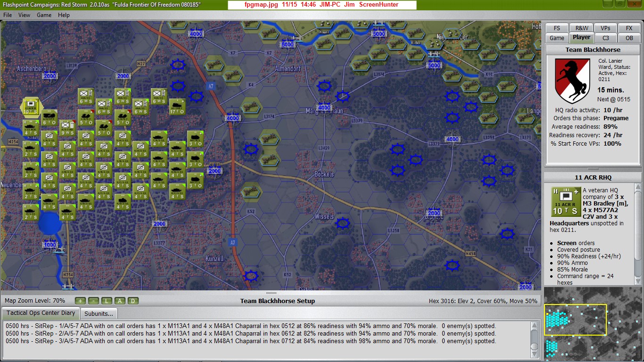Switch to the Game panel tab

coord(557,38)
